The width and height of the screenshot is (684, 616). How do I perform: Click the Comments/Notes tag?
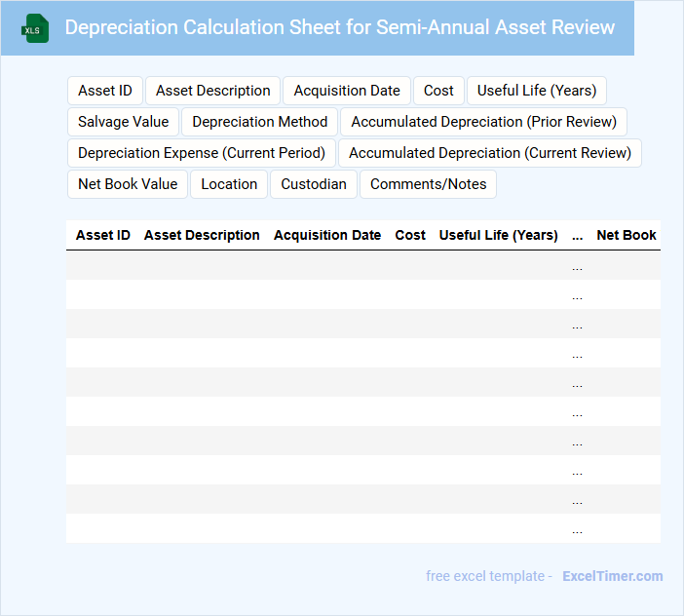[429, 184]
